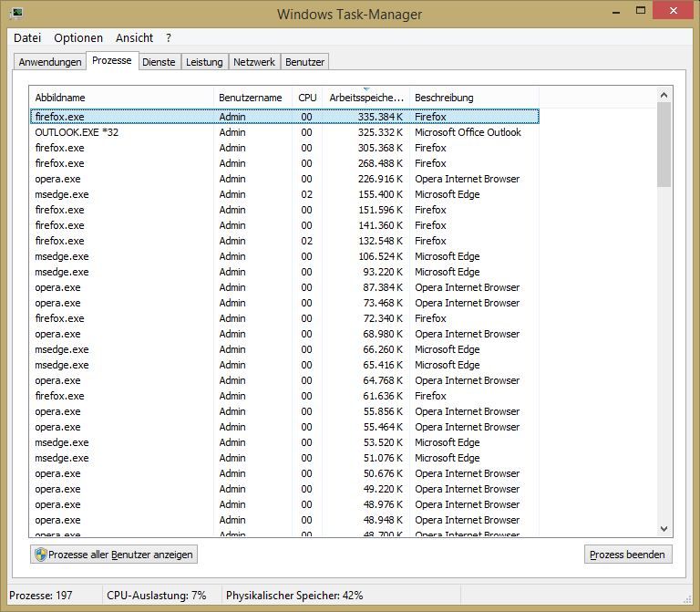Maximize the Task-Manager window
This screenshot has width=700, height=612.
coord(641,11)
